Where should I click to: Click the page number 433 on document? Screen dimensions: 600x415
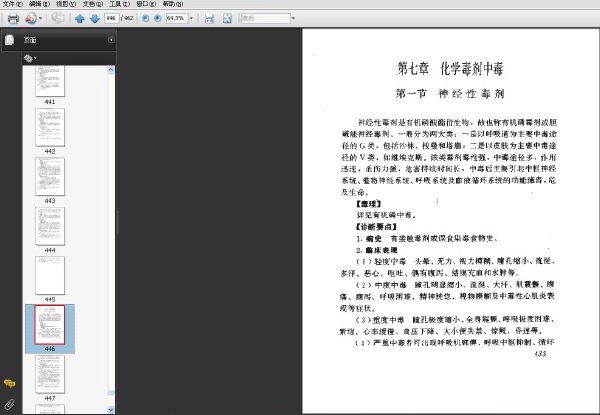tap(540, 354)
